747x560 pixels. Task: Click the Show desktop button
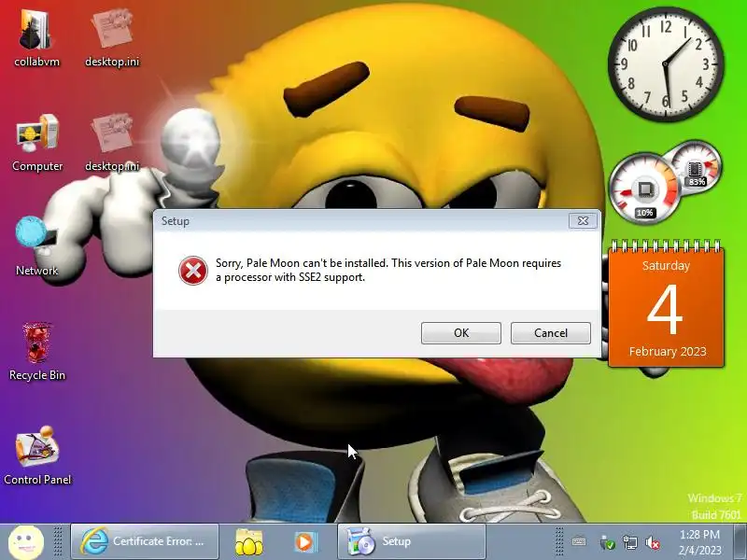pos(740,541)
